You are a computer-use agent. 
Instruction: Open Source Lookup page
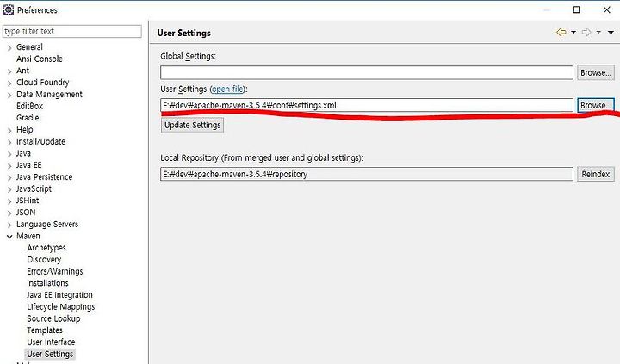(x=53, y=318)
